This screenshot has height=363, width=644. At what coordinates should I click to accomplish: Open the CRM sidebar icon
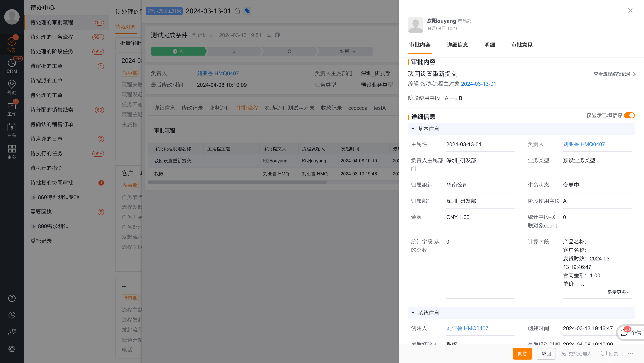[x=12, y=66]
